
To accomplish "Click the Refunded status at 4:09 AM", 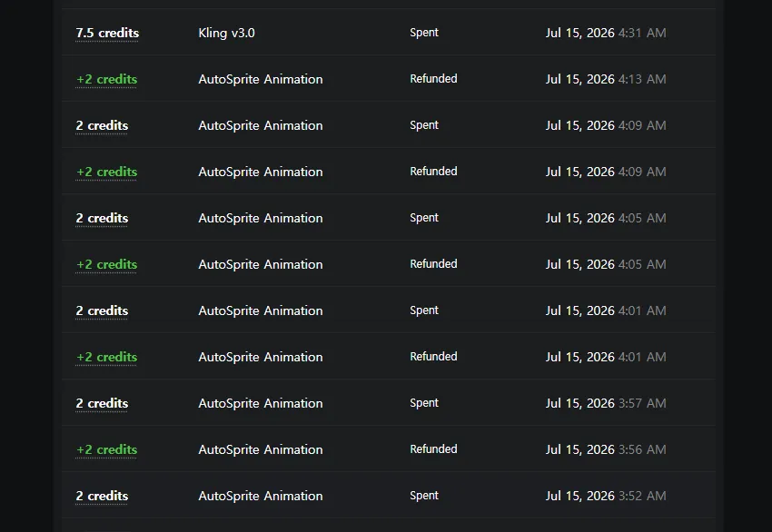I will 433,172.
